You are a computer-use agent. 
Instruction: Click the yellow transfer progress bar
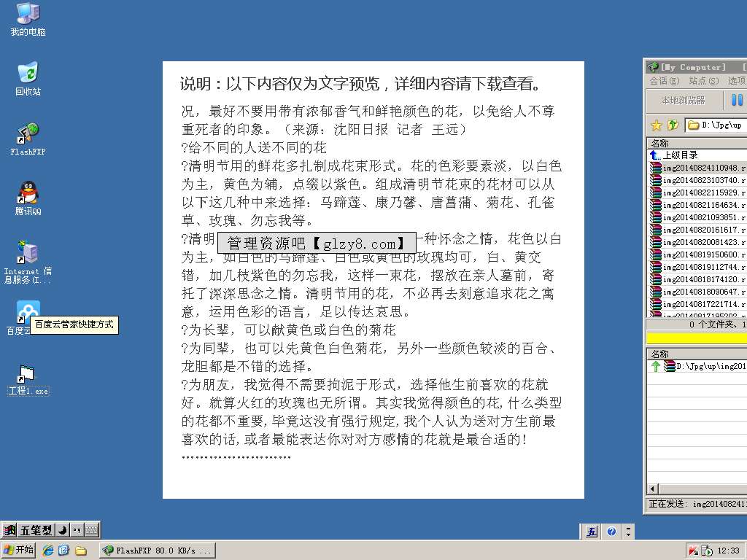pyautogui.click(x=697, y=338)
